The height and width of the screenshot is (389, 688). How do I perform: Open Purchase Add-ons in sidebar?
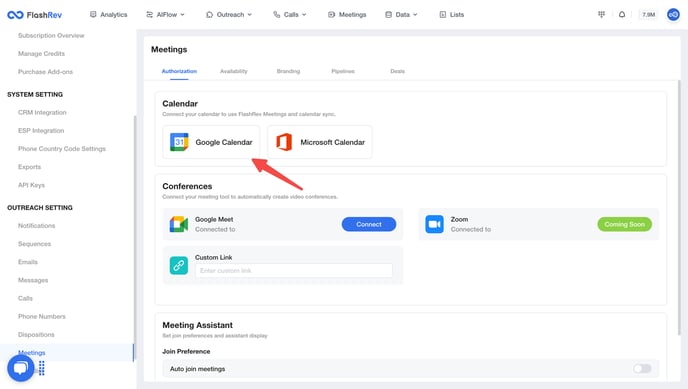point(45,72)
